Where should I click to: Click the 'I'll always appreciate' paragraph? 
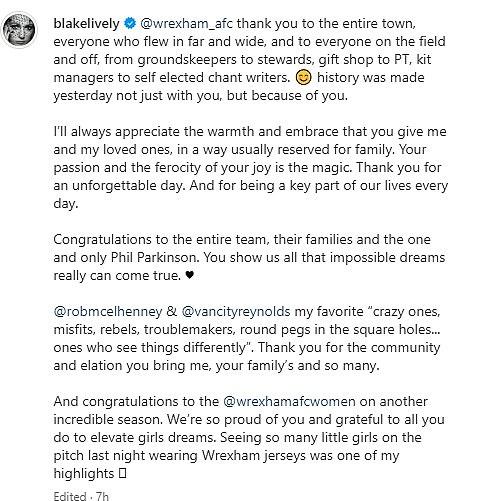(250, 168)
